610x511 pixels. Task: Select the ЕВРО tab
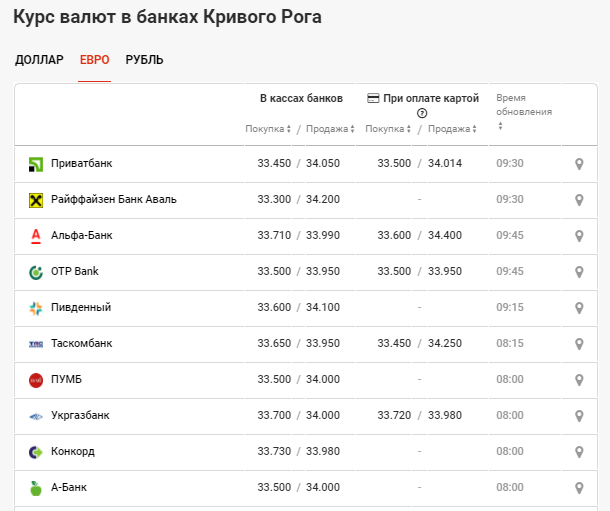(95, 60)
